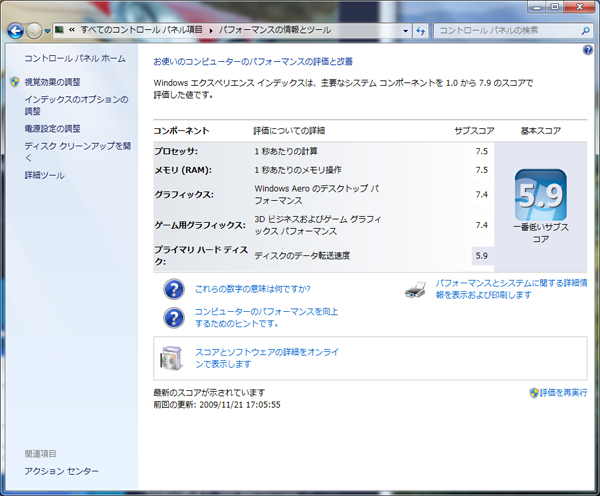Click the パフォーマンスの情報とツール breadcrumb
Screen dimensions: 600x496
pyautogui.click(x=275, y=29)
